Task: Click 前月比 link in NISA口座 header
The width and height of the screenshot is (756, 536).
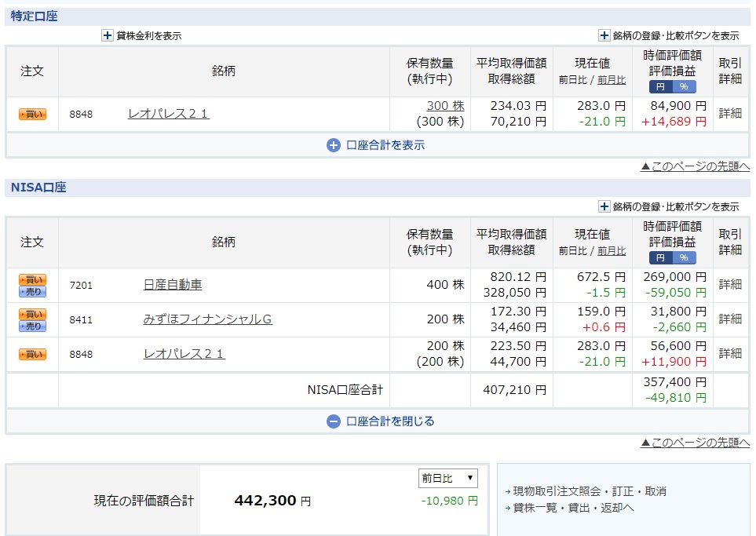Action: point(612,251)
